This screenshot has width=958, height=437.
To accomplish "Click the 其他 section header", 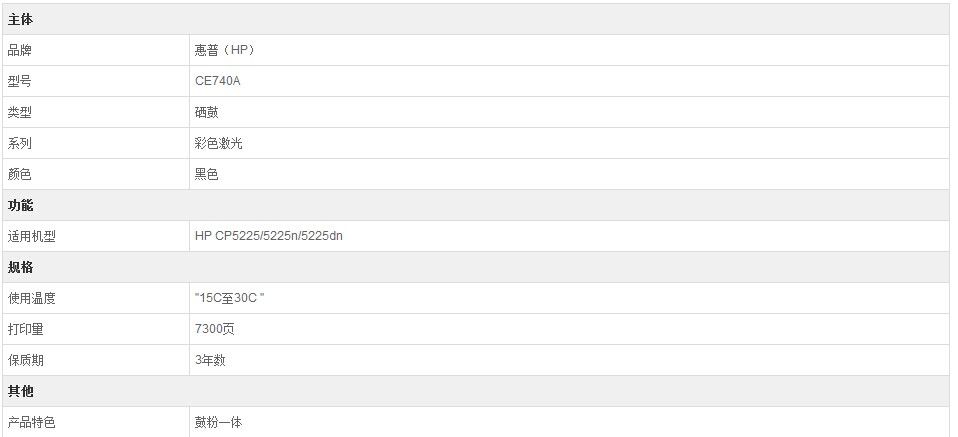I will click(21, 391).
